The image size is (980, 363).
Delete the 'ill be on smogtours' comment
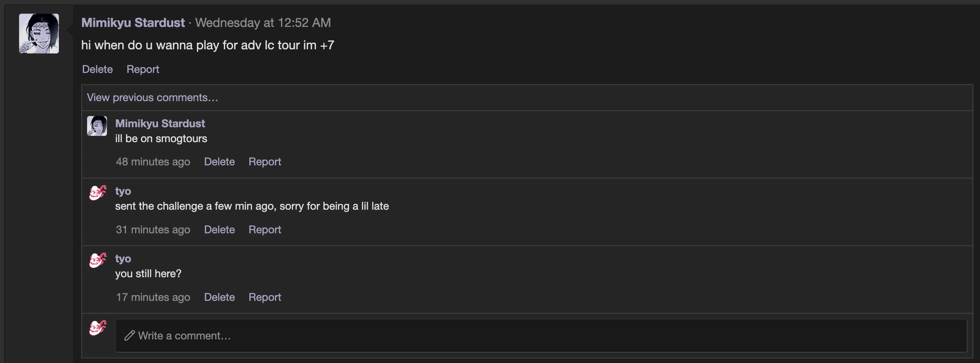click(x=219, y=162)
